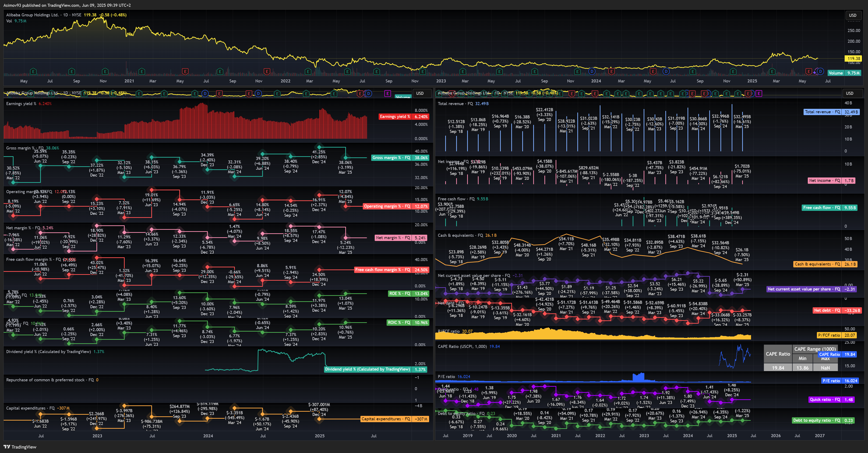Viewport: 868px width, 453px height.
Task: Click the green ROIC % · FQ scale label
Action: tap(408, 322)
